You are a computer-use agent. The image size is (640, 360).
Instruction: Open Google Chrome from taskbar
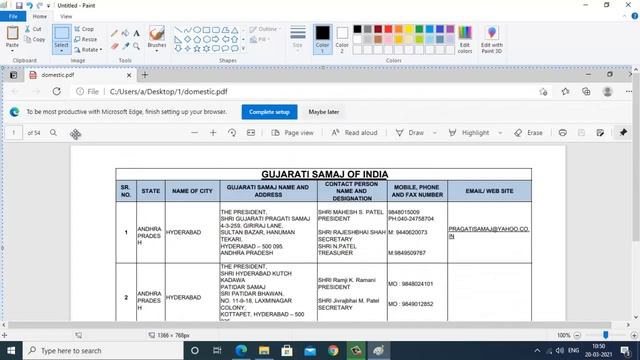click(333, 351)
